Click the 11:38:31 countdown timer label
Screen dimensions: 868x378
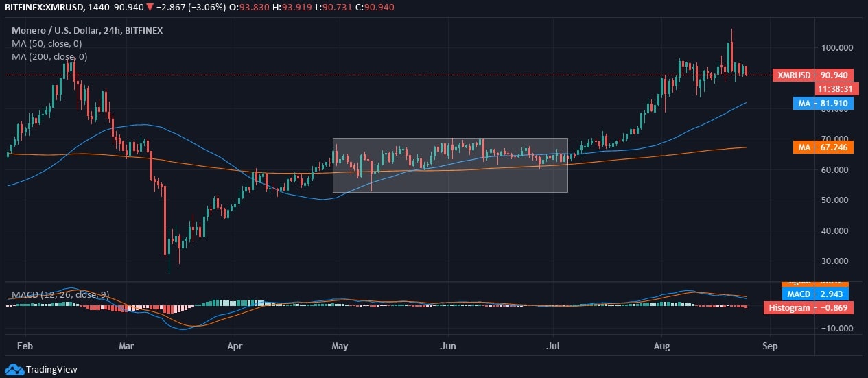point(834,89)
